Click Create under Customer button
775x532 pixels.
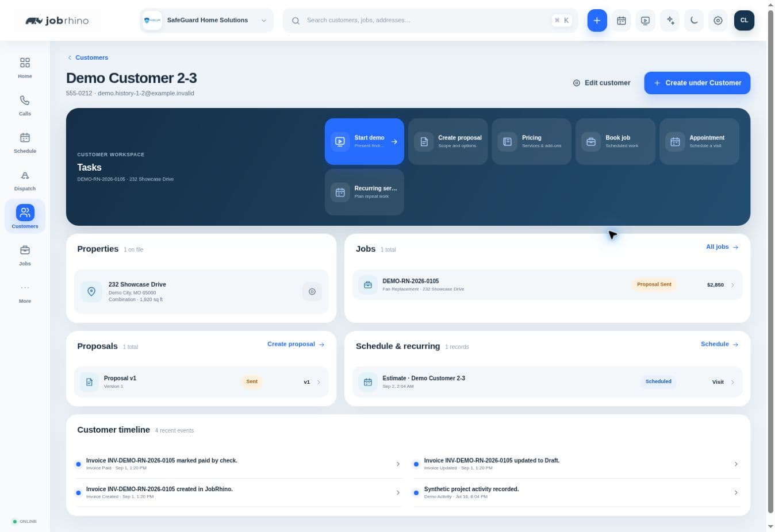[697, 83]
